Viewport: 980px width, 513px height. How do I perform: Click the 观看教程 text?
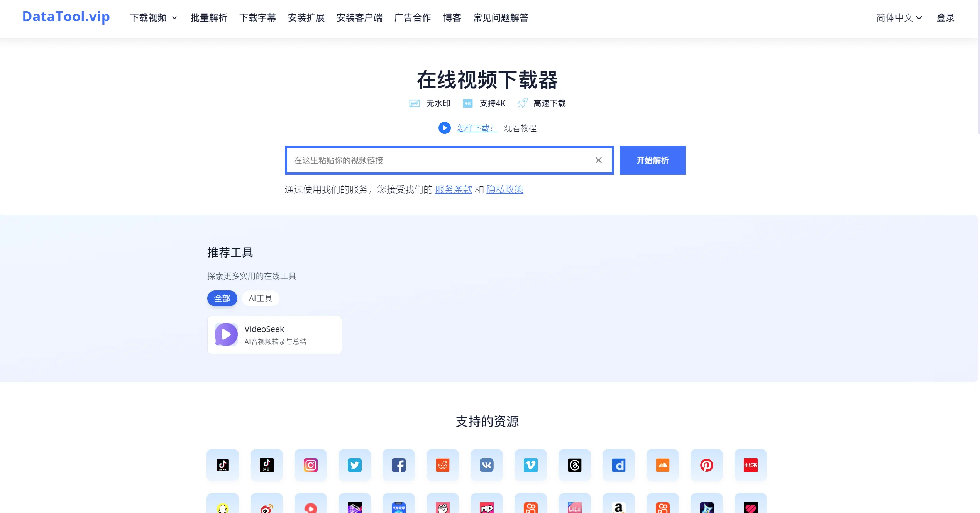[x=520, y=128]
